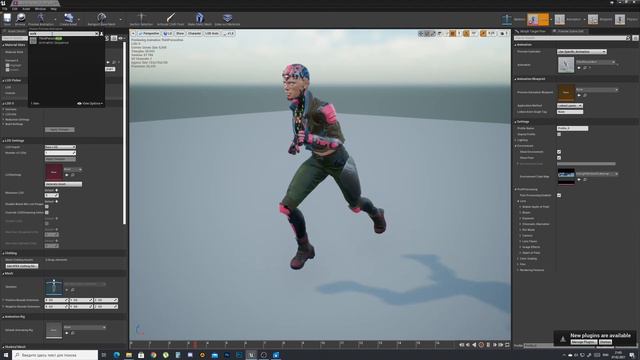This screenshot has height=360, width=640.
Task: Click the Windows Start button
Action: pyautogui.click(x=6, y=355)
